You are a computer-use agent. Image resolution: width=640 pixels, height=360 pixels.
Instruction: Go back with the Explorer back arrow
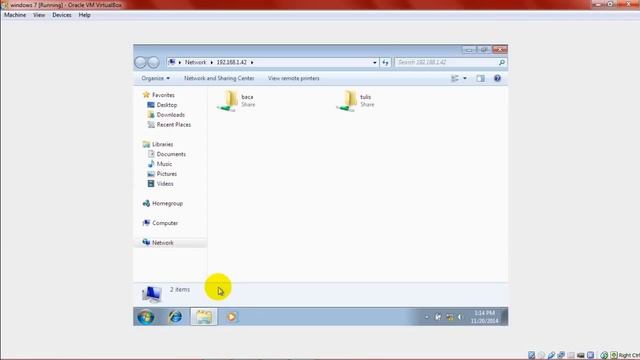coord(140,62)
